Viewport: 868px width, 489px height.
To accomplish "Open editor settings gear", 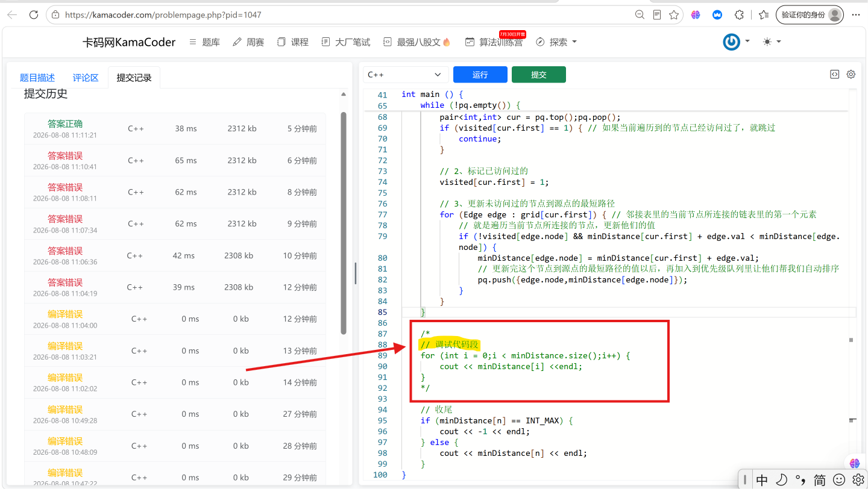I will [x=851, y=75].
